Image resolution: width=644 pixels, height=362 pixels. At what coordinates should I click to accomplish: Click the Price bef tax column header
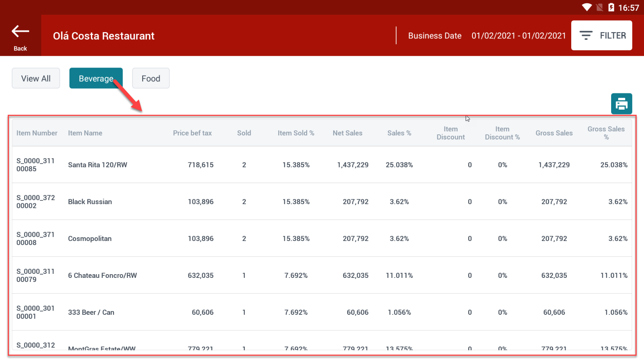point(192,133)
